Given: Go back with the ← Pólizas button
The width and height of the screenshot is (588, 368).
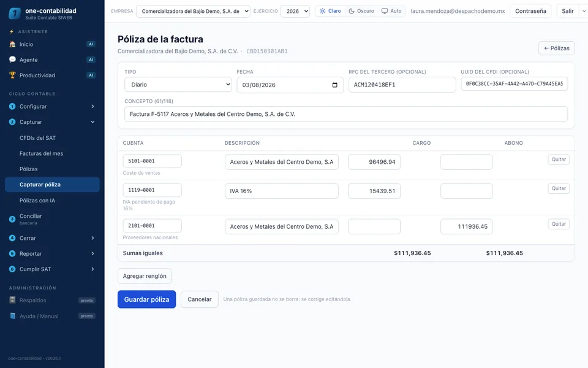Looking at the screenshot, I should point(557,48).
